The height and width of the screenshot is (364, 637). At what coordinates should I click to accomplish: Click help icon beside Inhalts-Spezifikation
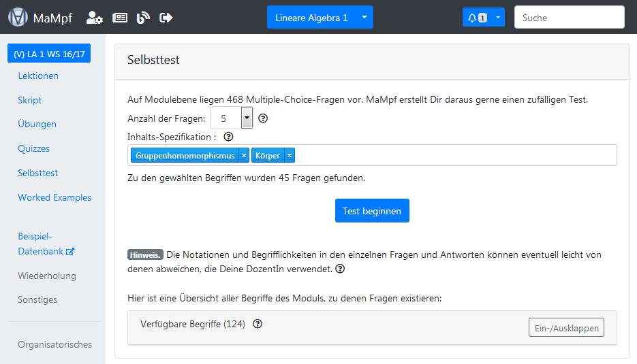click(x=228, y=137)
